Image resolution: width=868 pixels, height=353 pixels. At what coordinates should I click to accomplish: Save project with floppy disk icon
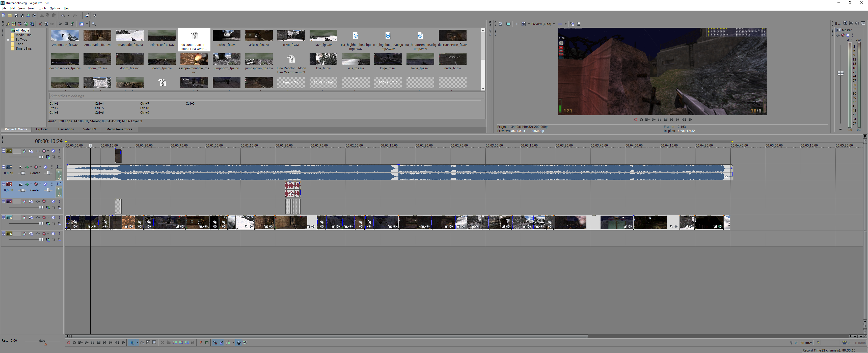[16, 15]
